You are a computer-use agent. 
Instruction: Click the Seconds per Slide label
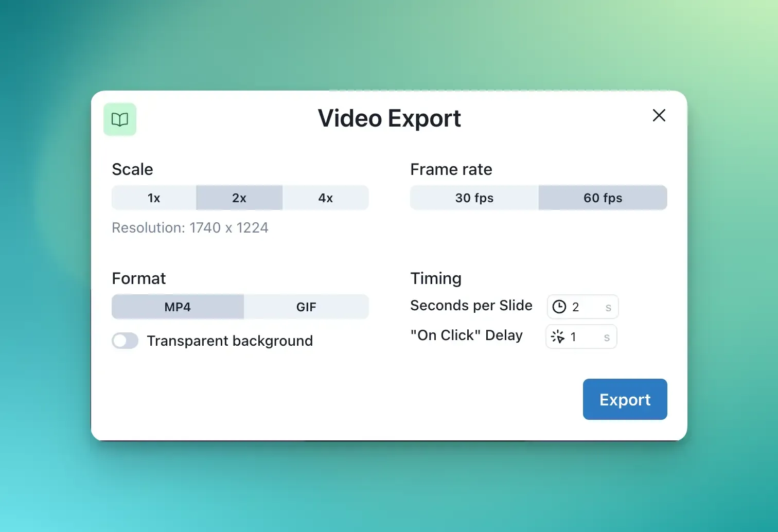click(x=471, y=306)
